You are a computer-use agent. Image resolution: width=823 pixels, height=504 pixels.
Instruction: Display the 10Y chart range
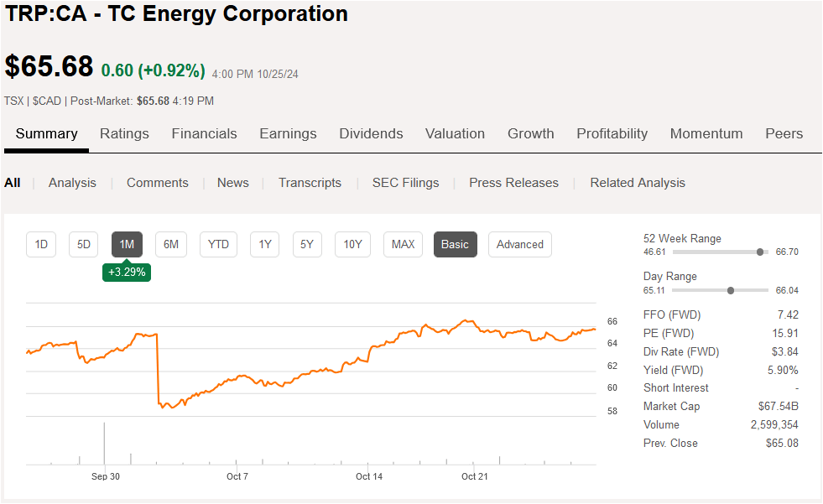coord(352,244)
